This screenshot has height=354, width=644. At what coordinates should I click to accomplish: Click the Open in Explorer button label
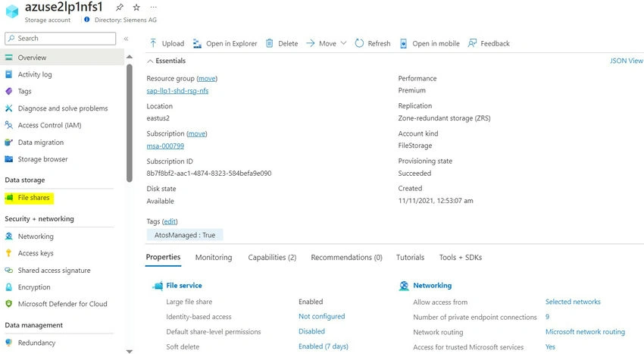point(232,43)
